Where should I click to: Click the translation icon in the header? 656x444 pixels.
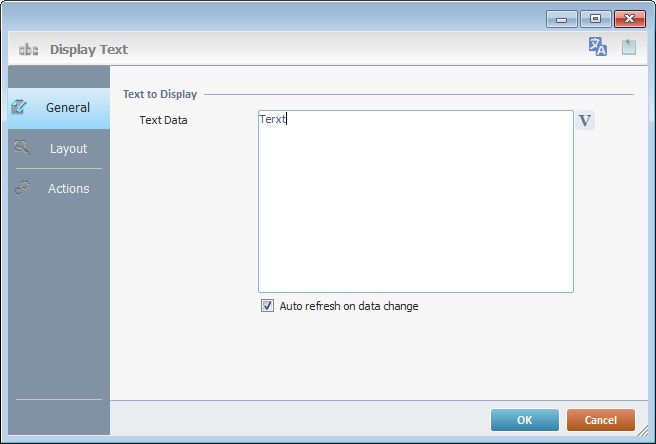click(x=598, y=47)
